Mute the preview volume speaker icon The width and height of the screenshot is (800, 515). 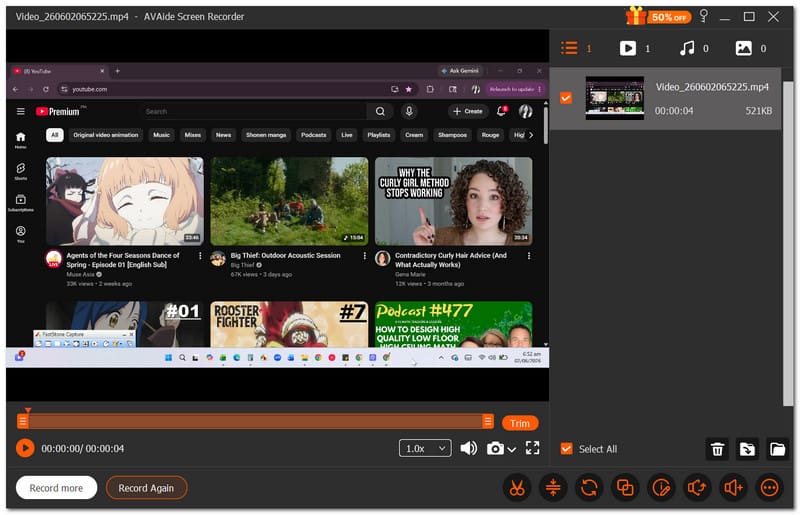468,448
